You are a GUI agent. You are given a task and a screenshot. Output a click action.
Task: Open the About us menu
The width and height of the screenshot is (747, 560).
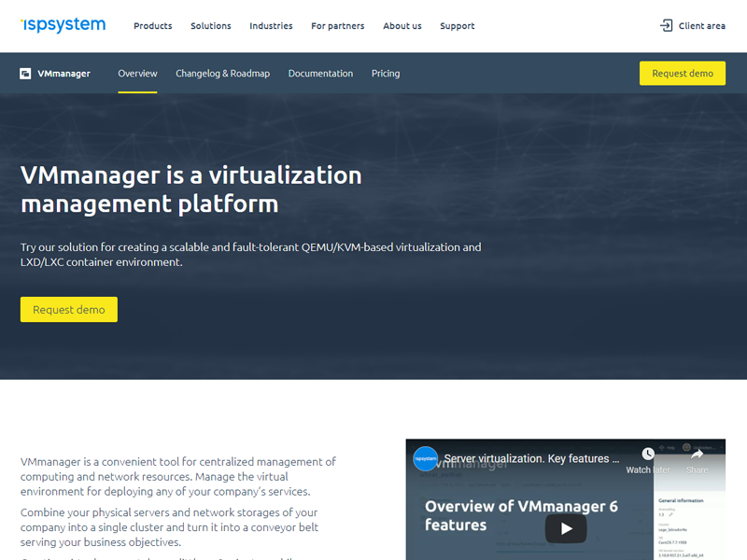(402, 26)
